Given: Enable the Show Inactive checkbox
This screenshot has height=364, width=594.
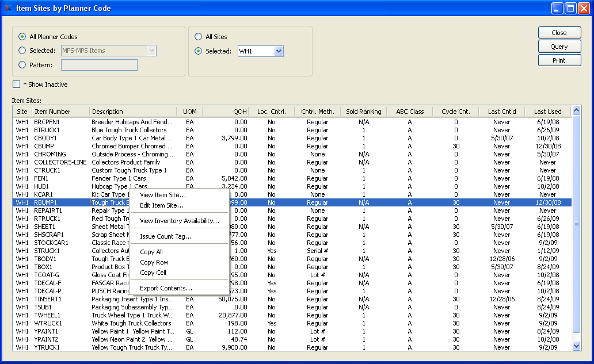Looking at the screenshot, I should [17, 85].
